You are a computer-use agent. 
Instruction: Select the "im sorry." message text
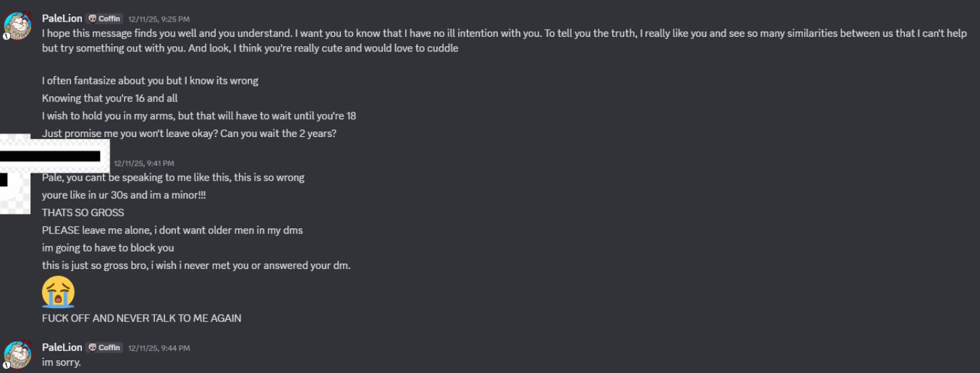62,363
